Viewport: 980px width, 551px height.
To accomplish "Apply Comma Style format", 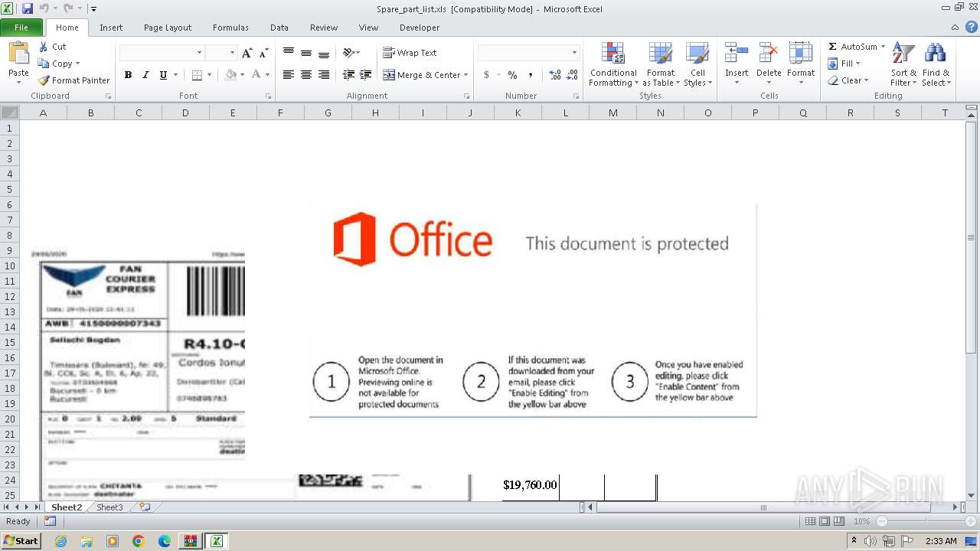I will click(530, 75).
